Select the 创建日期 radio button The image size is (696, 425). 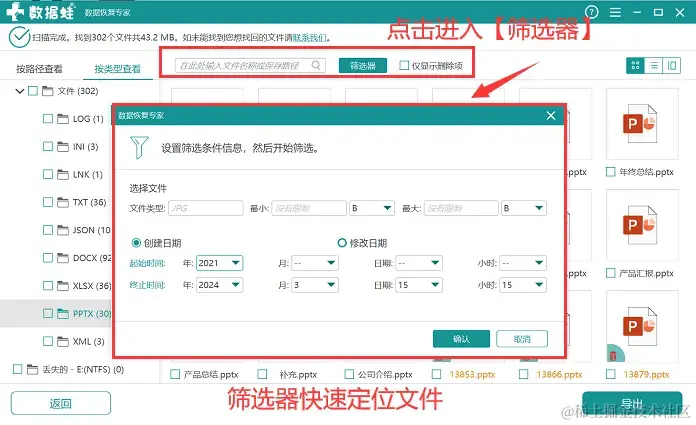(x=136, y=243)
